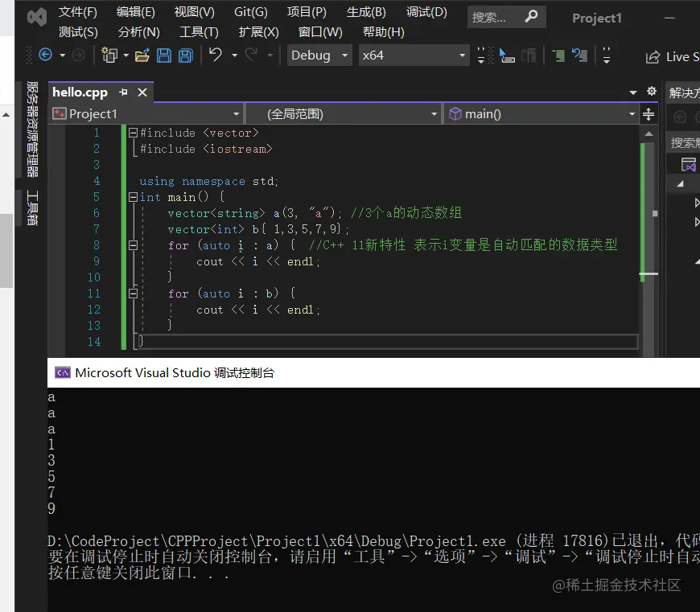Open the document tab list dropdown arrow
Image resolution: width=700 pixels, height=612 pixels.
(x=633, y=92)
